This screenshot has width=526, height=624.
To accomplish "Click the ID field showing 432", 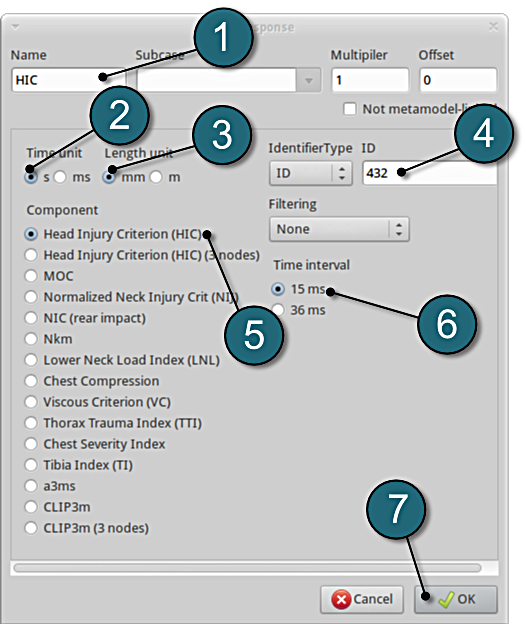I will tap(430, 173).
